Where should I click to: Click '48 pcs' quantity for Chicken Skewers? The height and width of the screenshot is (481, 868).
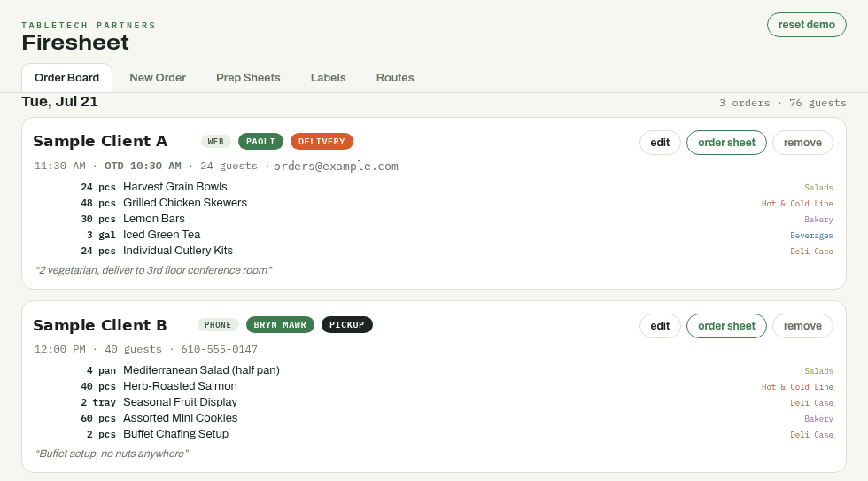(98, 204)
